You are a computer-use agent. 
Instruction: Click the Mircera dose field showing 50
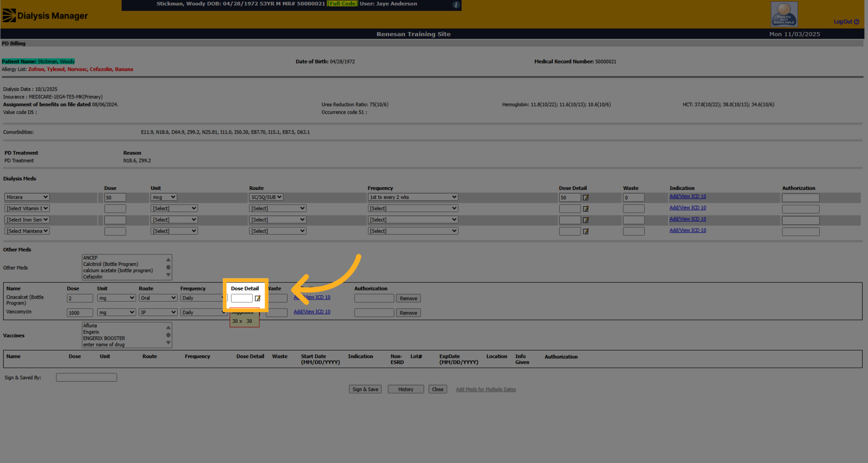(x=115, y=197)
